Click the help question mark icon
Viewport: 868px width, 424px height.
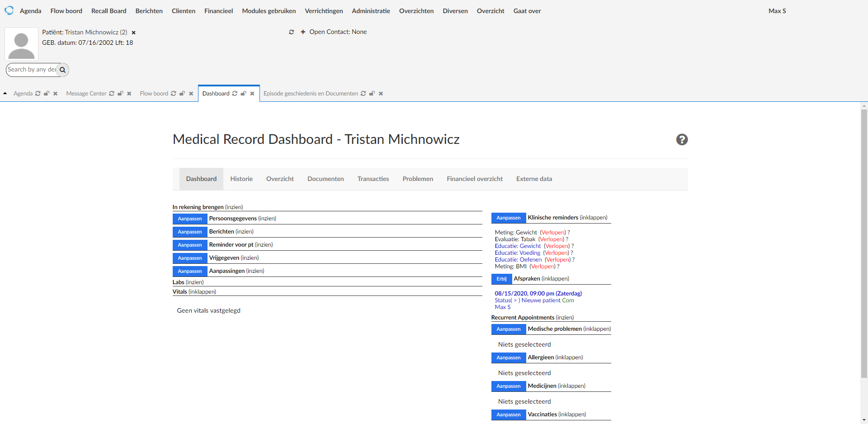(682, 140)
